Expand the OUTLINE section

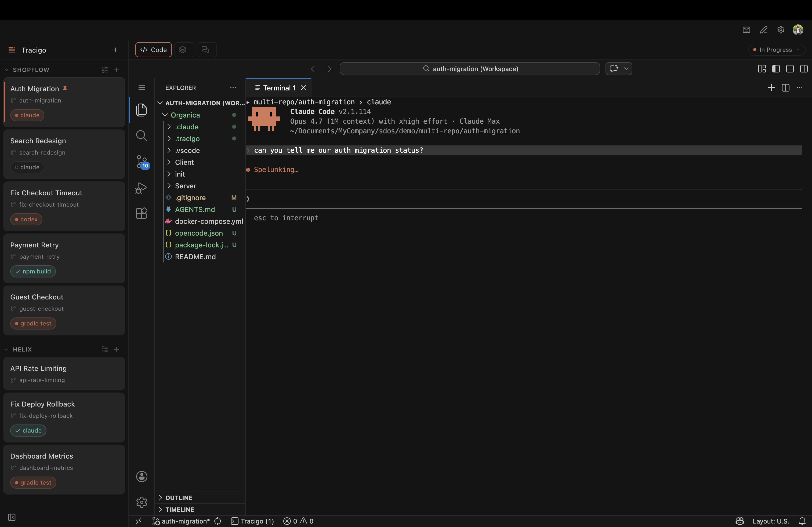coord(160,498)
